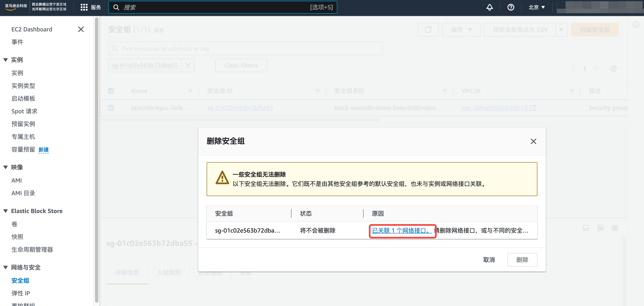This screenshot has height=306, width=644.
Task: Select the full-height details panel layout icon
Action: [615, 228]
